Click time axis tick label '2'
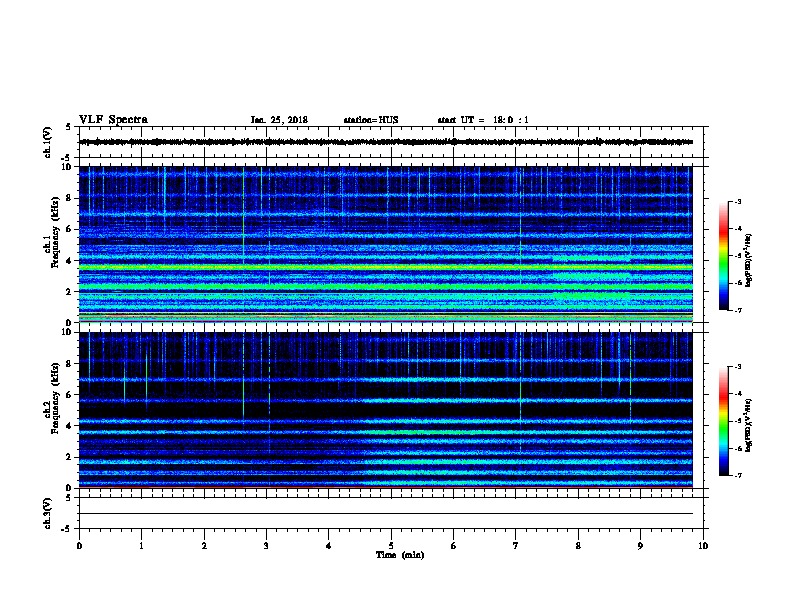Viewport: 792px width, 612px height. 204,545
